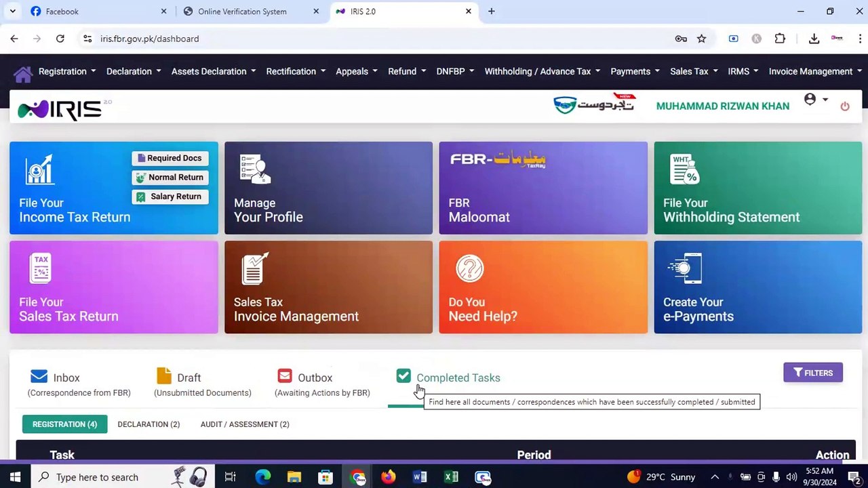Open the File Your Income Tax Return tile
The width and height of the screenshot is (868, 488).
coord(114,188)
